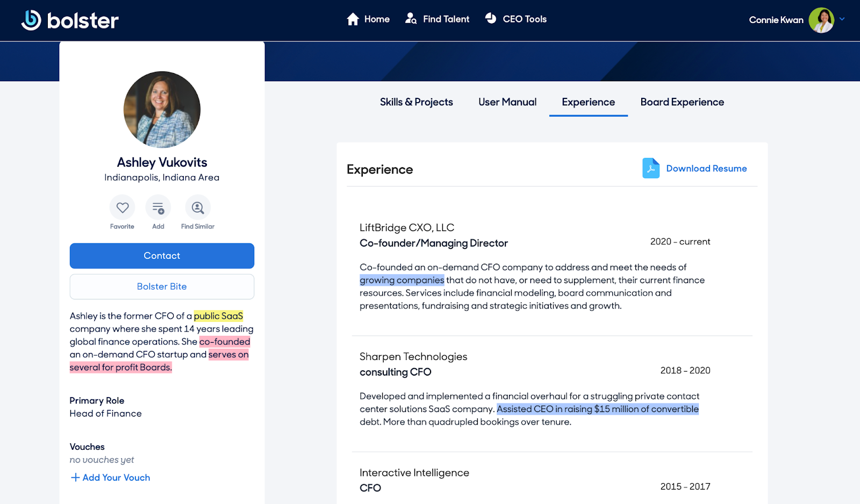Click the Connie Kwan user name
Image resolution: width=860 pixels, height=504 pixels.
[776, 20]
